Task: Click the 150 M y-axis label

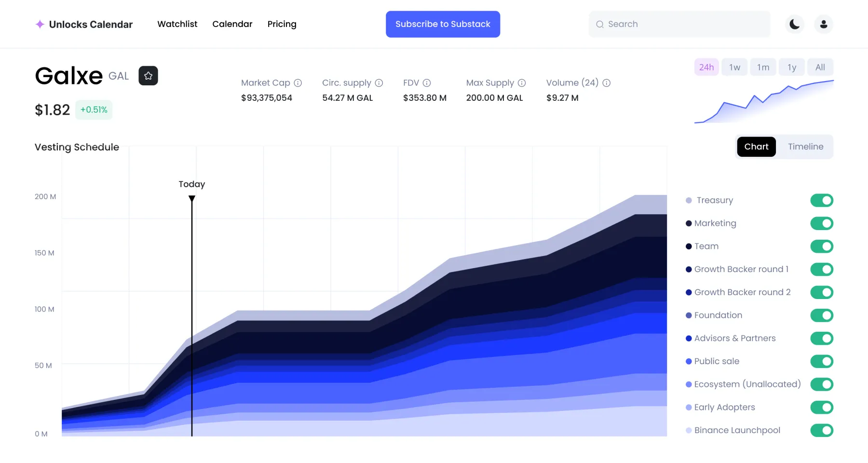Action: pyautogui.click(x=44, y=253)
